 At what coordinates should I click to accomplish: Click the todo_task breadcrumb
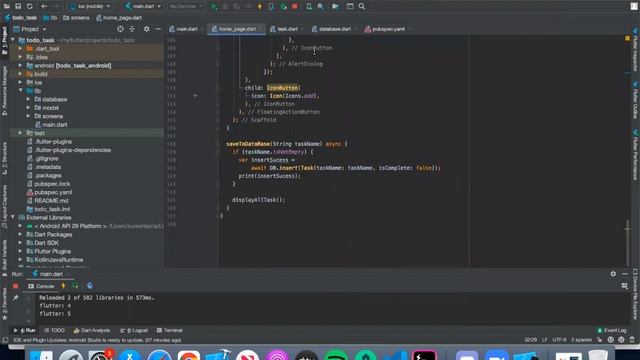(21, 18)
